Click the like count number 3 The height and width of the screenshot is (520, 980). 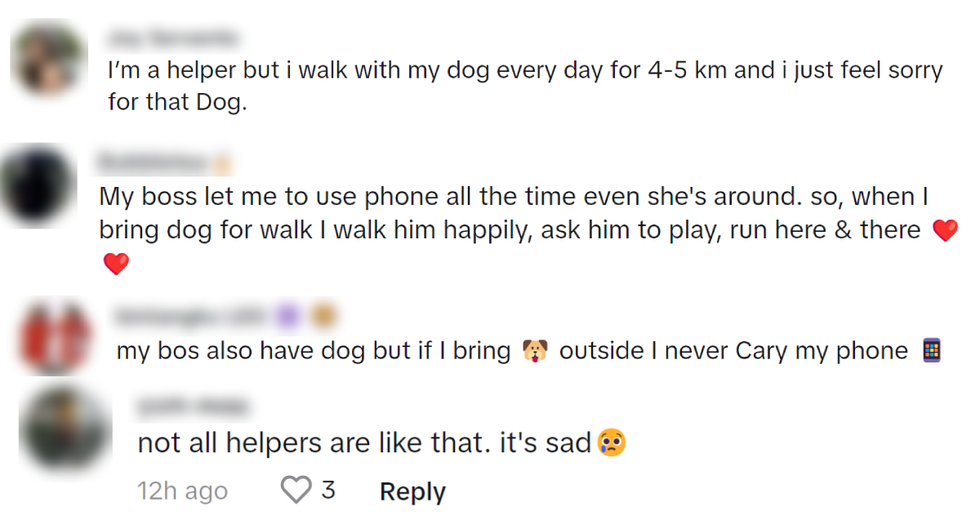[328, 491]
